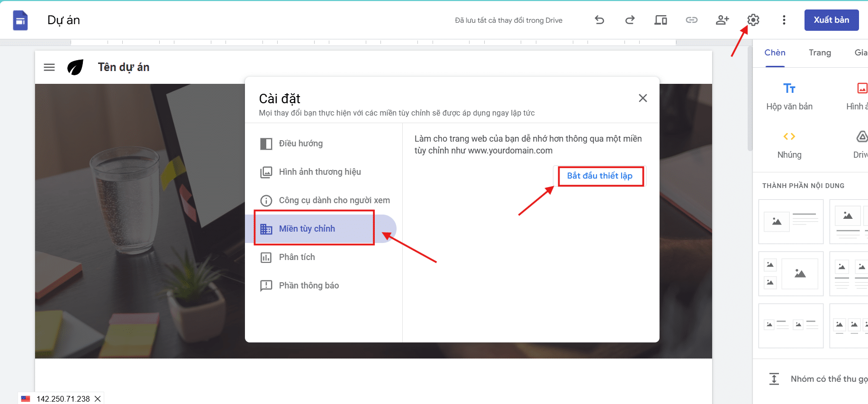Image resolution: width=868 pixels, height=404 pixels.
Task: Click the leaf site logo
Action: [x=75, y=67]
